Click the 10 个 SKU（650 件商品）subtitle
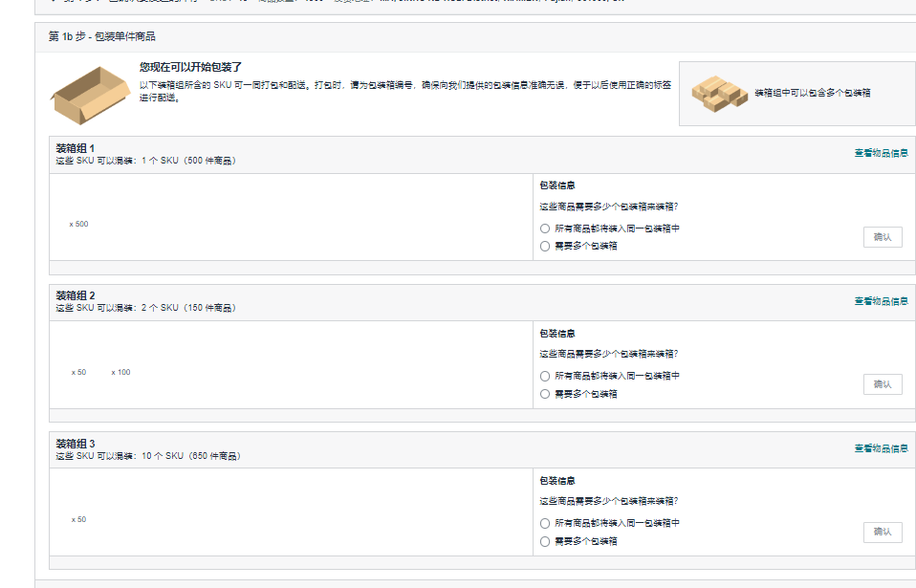The height and width of the screenshot is (588, 916). (x=191, y=456)
